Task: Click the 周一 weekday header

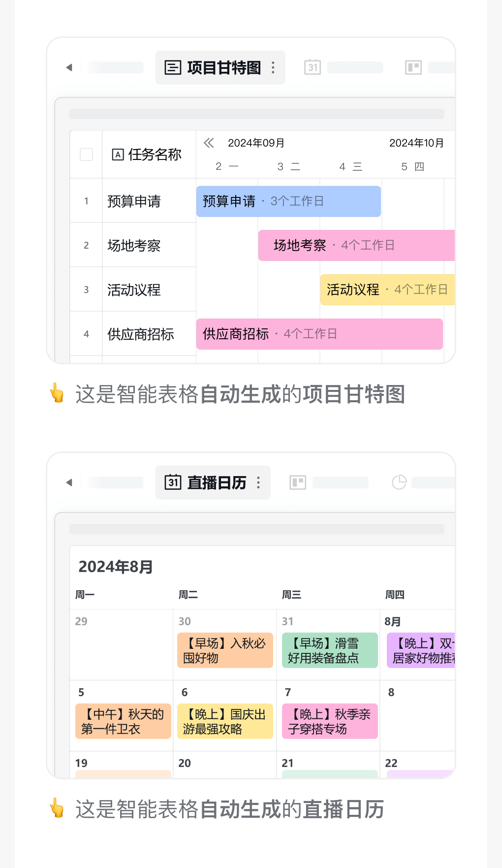Action: point(85,595)
